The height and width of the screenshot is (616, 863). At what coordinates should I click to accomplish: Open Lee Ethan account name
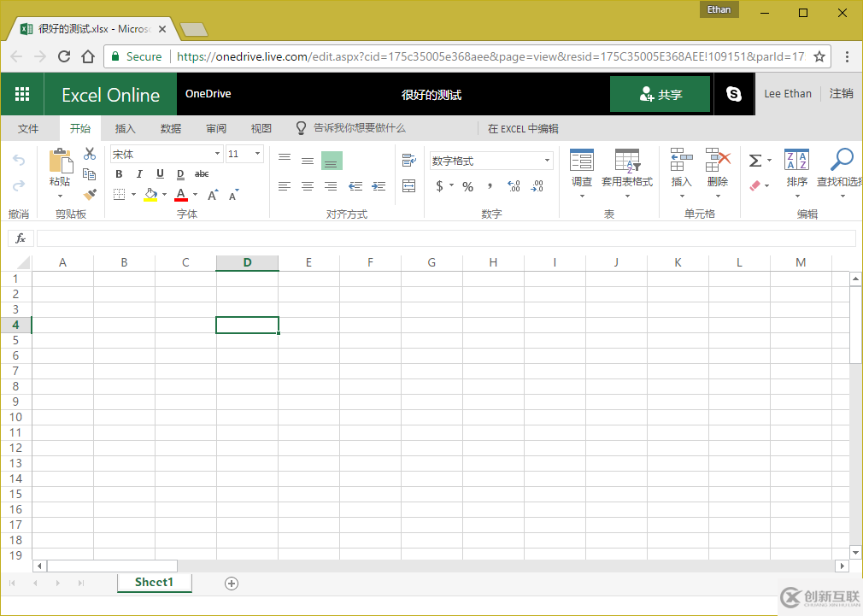pos(788,94)
